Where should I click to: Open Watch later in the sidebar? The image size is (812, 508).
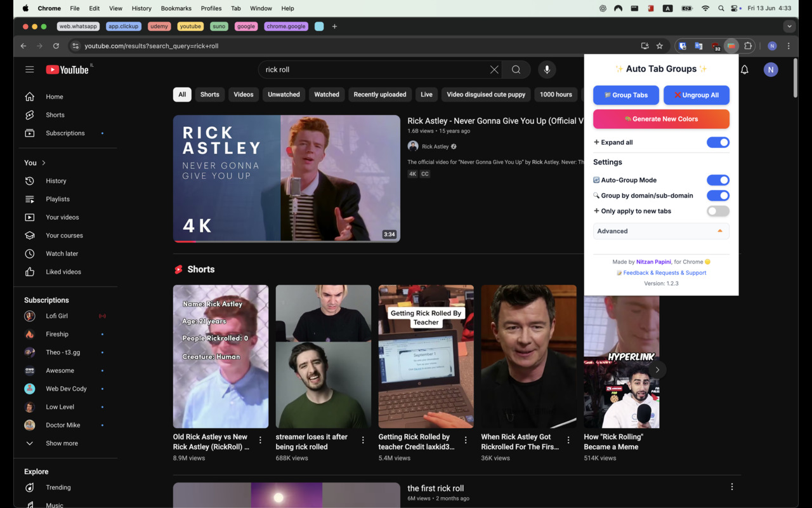tap(62, 253)
